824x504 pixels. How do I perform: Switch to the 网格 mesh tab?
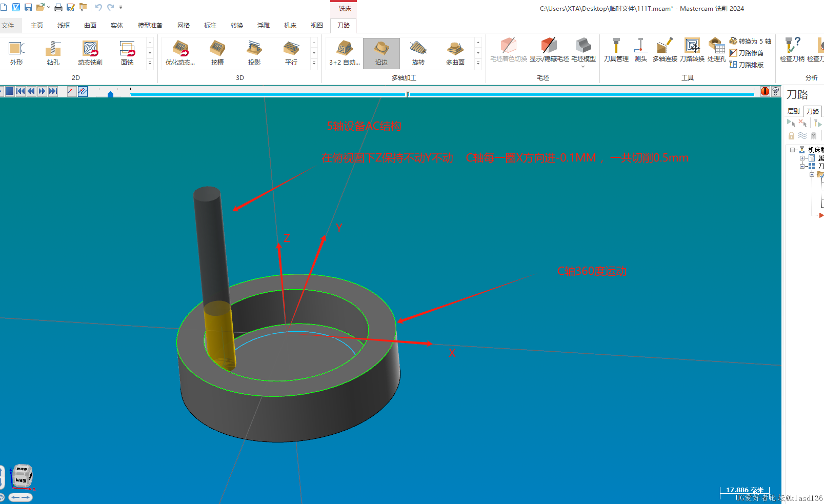tap(184, 25)
